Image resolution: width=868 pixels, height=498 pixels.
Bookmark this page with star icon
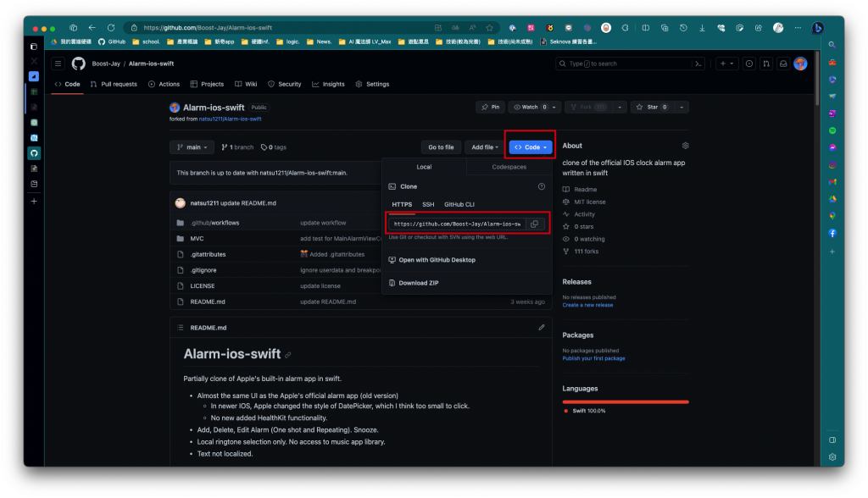[489, 28]
